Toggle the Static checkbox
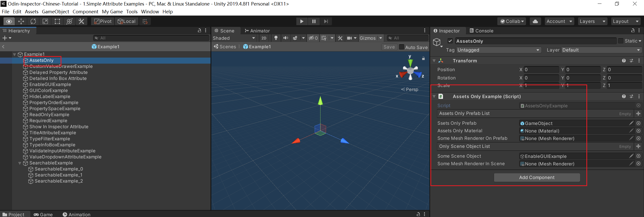Screen dimensions: 644x217 [621, 41]
